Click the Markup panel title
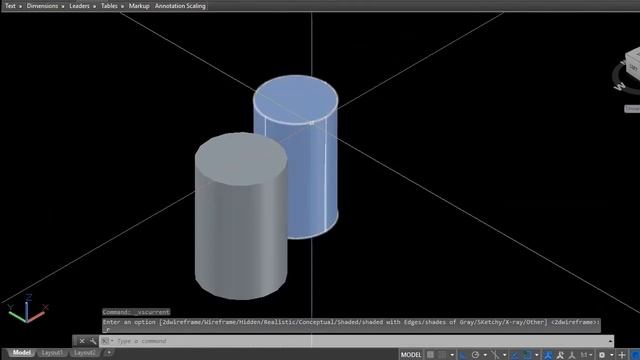Viewport: 640px width, 360px height. pos(139,6)
